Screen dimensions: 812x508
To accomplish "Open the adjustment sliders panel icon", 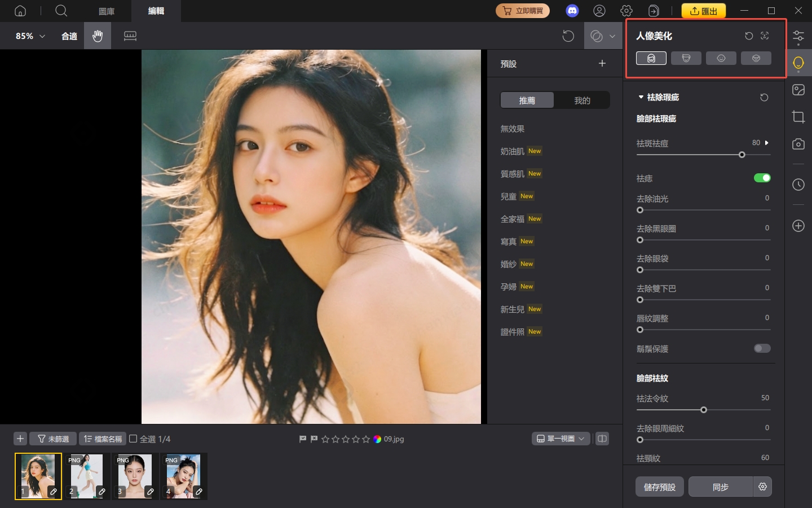I will [798, 36].
